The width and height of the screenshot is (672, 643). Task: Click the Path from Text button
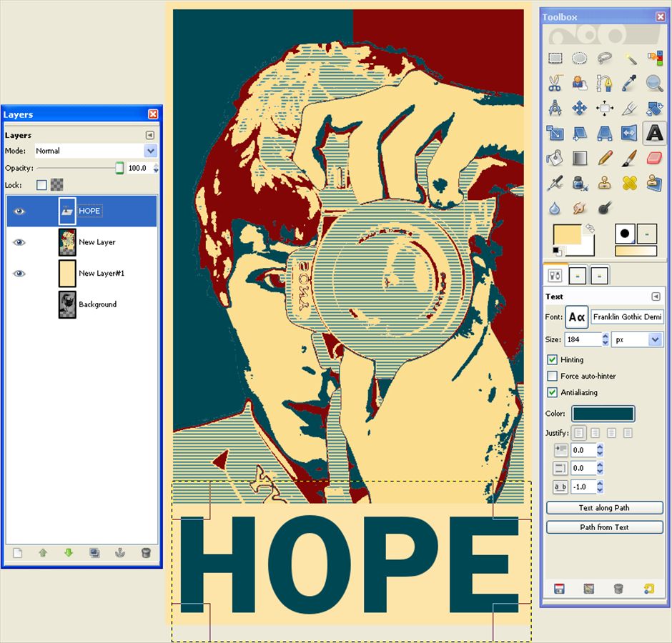tap(604, 527)
